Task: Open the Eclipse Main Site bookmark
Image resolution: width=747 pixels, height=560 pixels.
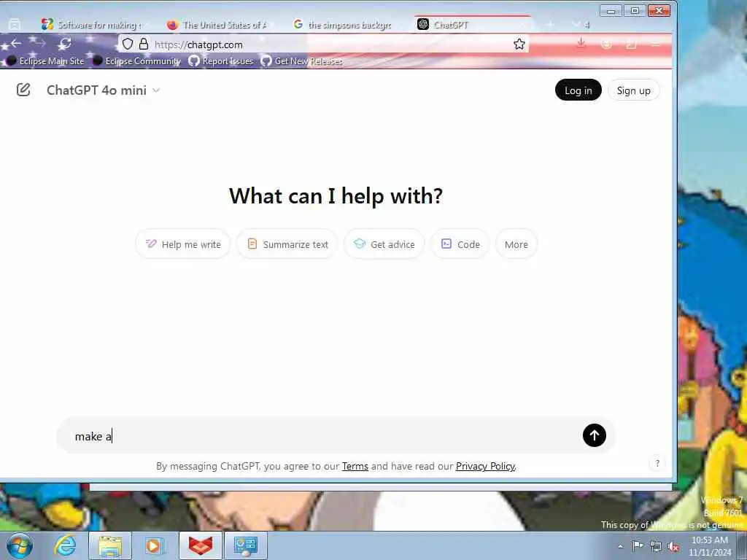Action: 45,61
